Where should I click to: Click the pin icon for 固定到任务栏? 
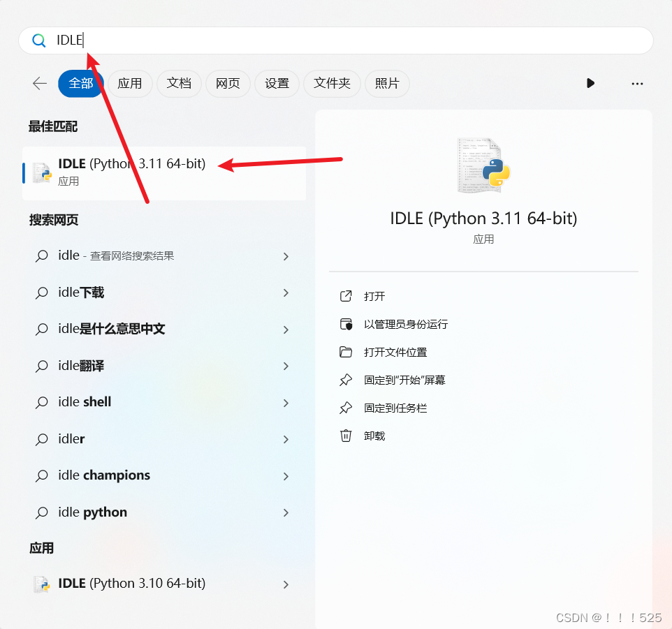pyautogui.click(x=346, y=408)
